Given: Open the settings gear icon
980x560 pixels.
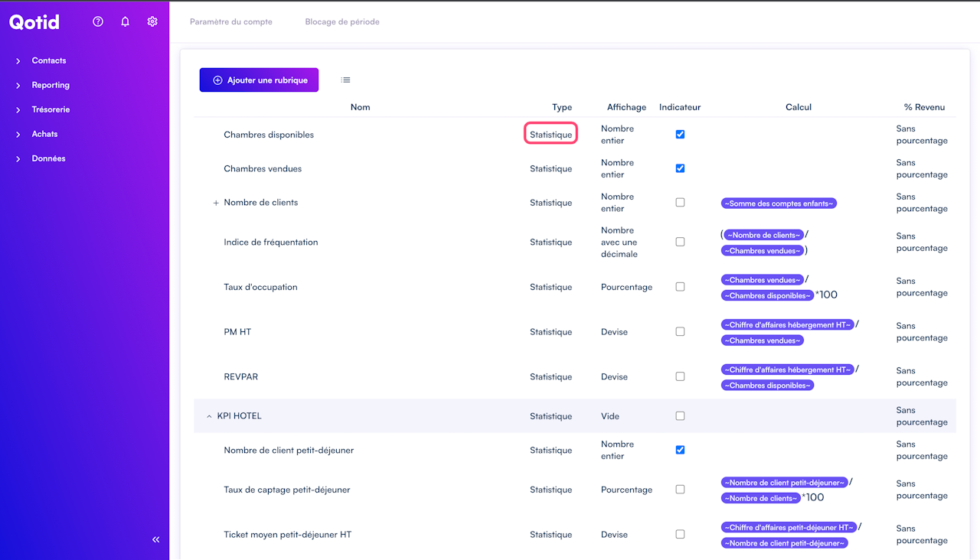Looking at the screenshot, I should pos(152,21).
